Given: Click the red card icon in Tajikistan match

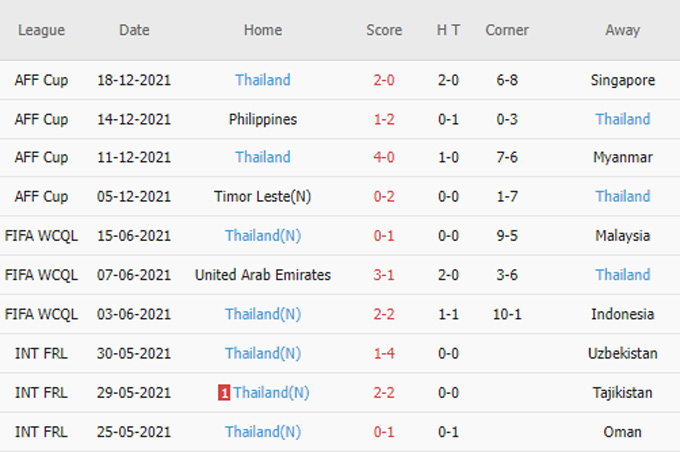Looking at the screenshot, I should [x=224, y=393].
